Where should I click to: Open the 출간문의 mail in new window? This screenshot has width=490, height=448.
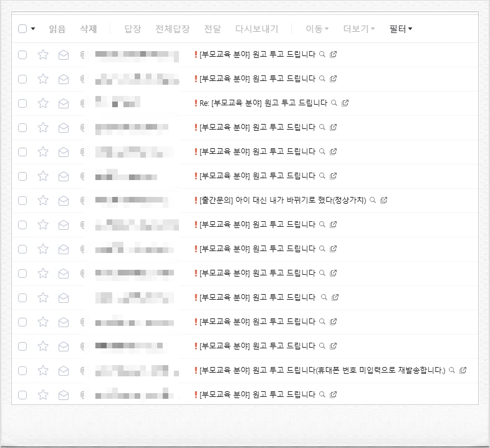384,200
